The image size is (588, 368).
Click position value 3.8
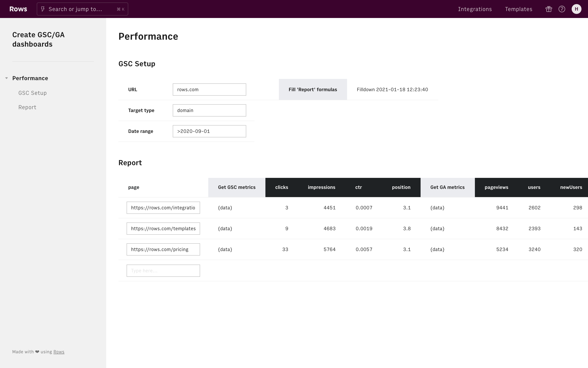point(407,229)
